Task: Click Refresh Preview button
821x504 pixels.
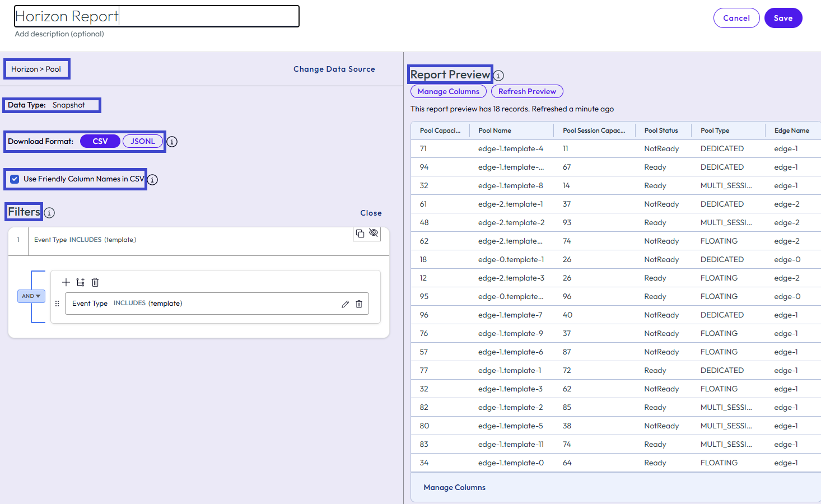Action: tap(527, 91)
